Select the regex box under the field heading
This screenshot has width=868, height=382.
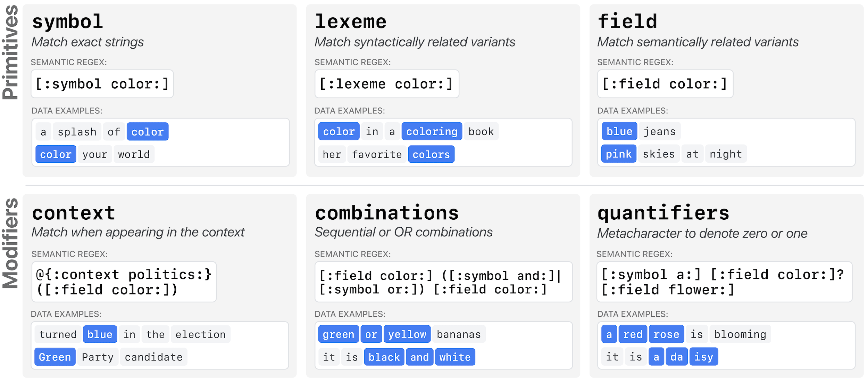pos(665,84)
